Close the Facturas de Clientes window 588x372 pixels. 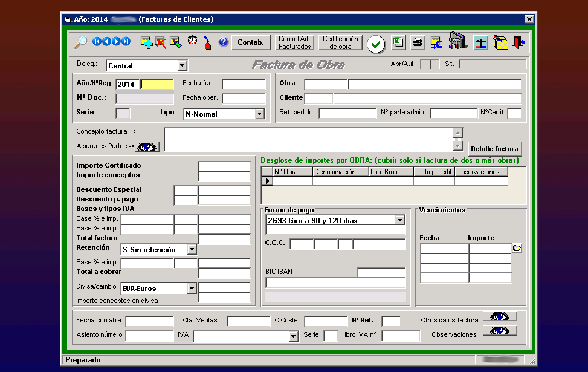click(529, 19)
